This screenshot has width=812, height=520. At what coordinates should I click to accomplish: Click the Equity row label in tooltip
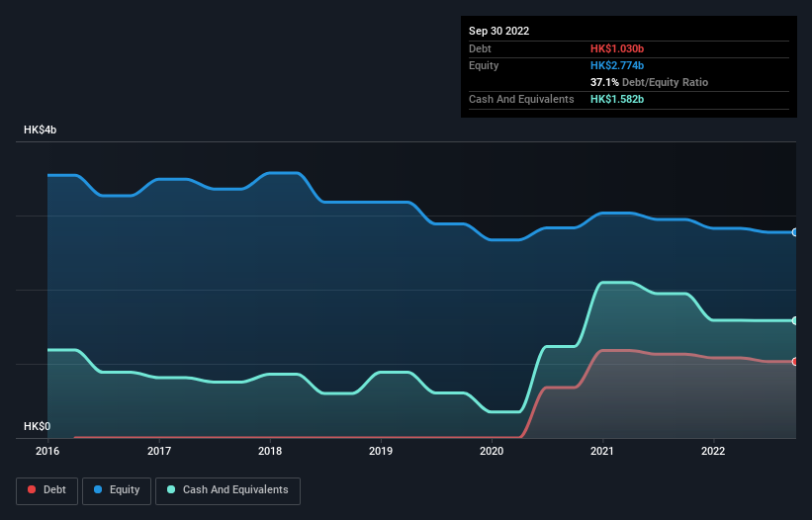click(x=484, y=65)
